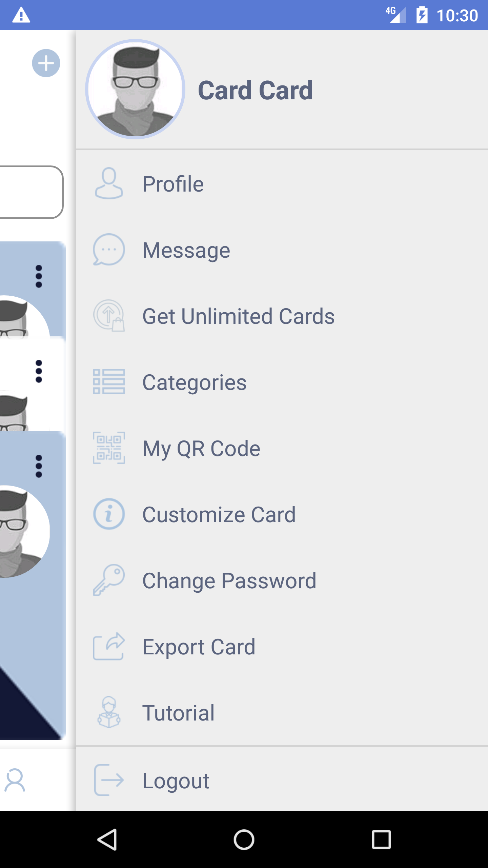Tap the profile avatar in drawer header
488x868 pixels.
pyautogui.click(x=135, y=89)
